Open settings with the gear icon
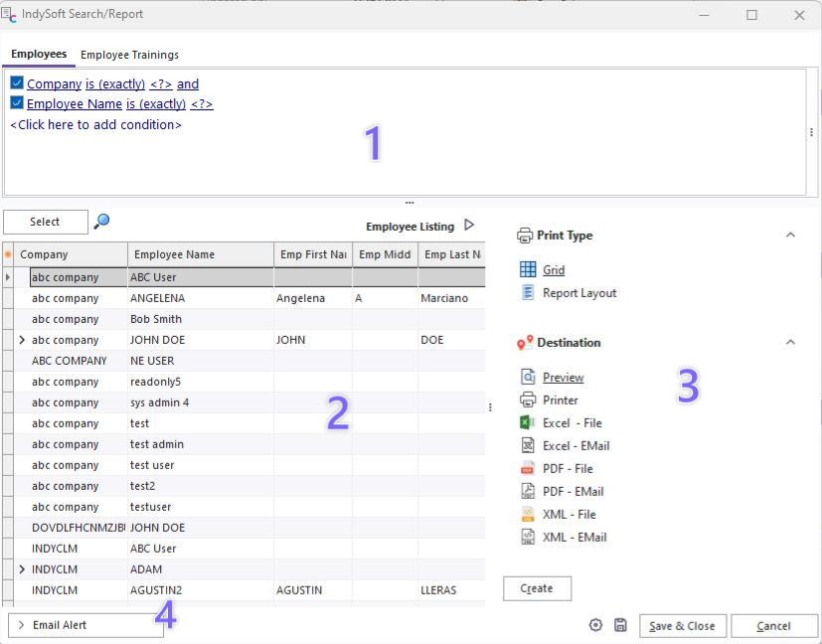 pyautogui.click(x=595, y=625)
